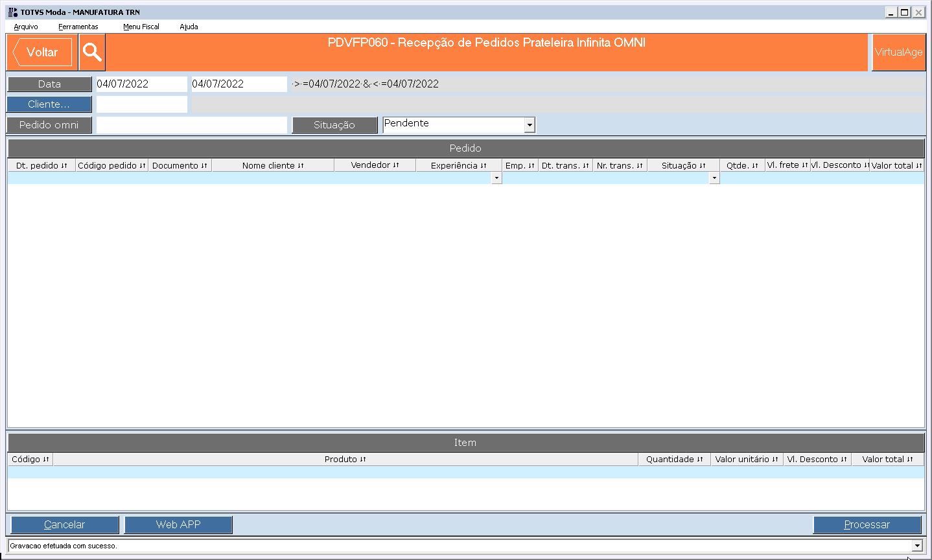Sort Item grid by Código column
The image size is (932, 560).
click(x=30, y=460)
